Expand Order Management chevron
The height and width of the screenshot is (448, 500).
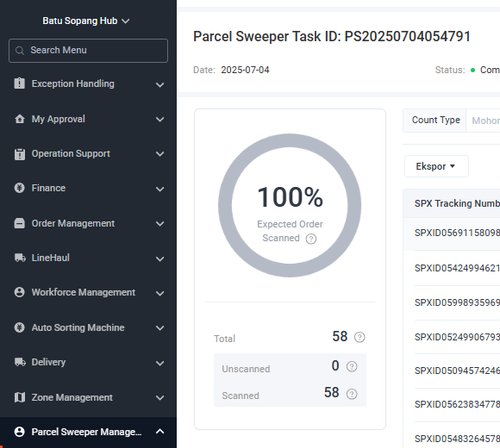click(x=160, y=224)
